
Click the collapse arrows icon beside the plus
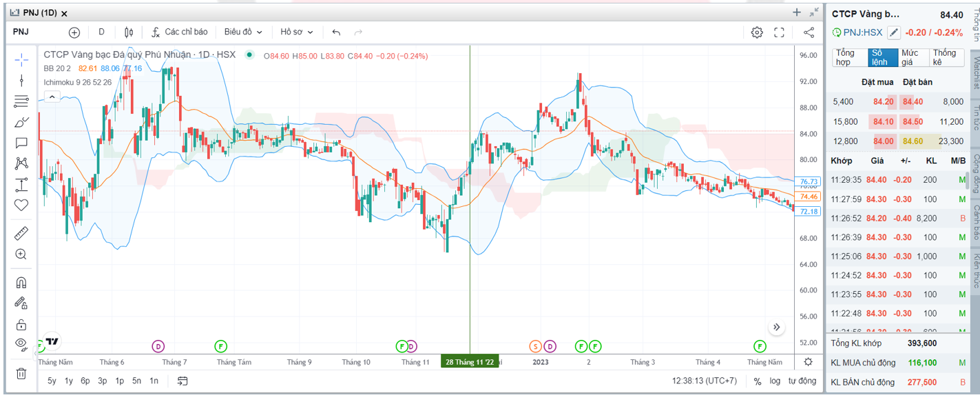pyautogui.click(x=814, y=12)
